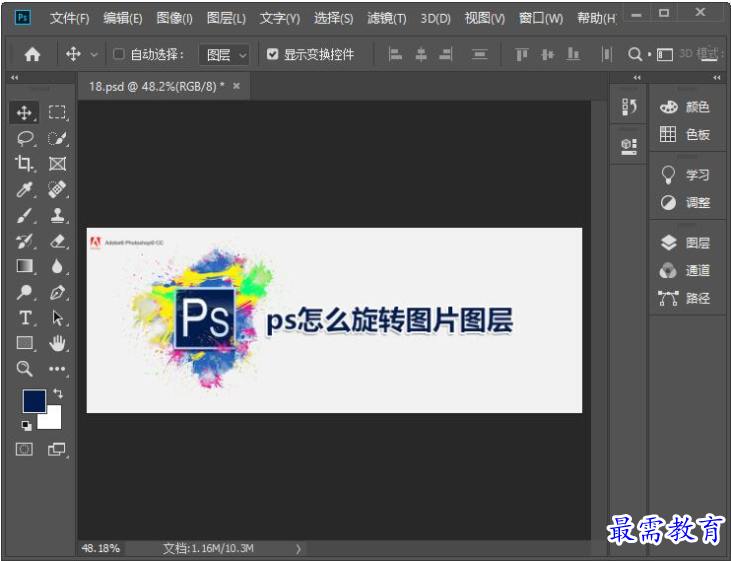Screen dimensions: 731x561
Task: Select the Hand tool
Action: click(57, 343)
